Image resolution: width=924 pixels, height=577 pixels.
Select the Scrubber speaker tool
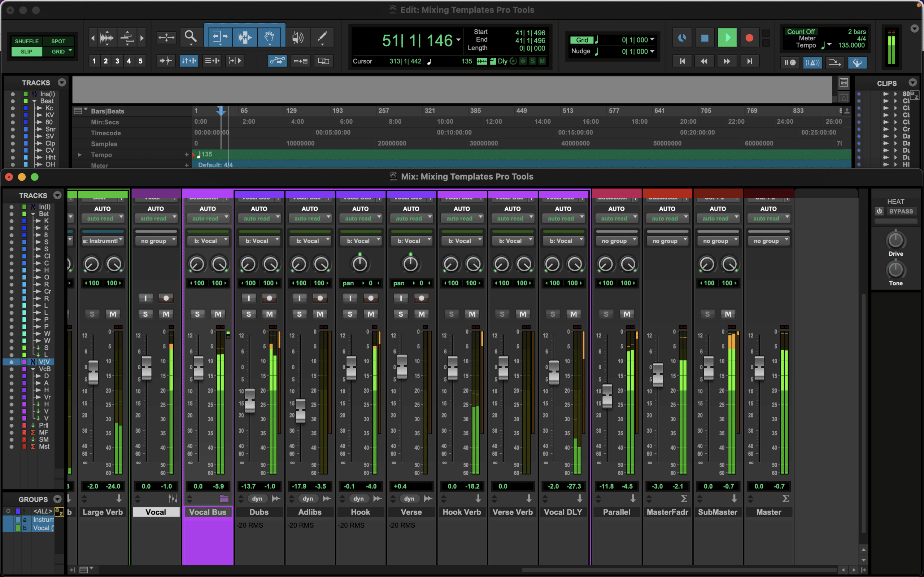(297, 38)
